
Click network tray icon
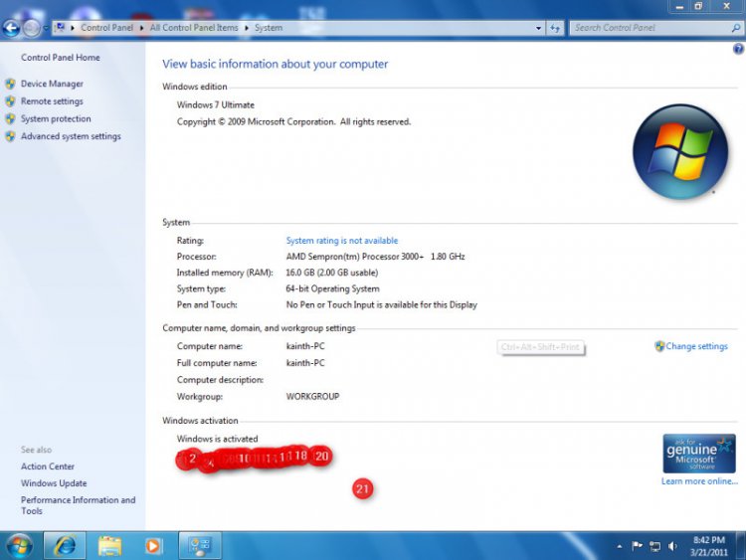point(655,547)
